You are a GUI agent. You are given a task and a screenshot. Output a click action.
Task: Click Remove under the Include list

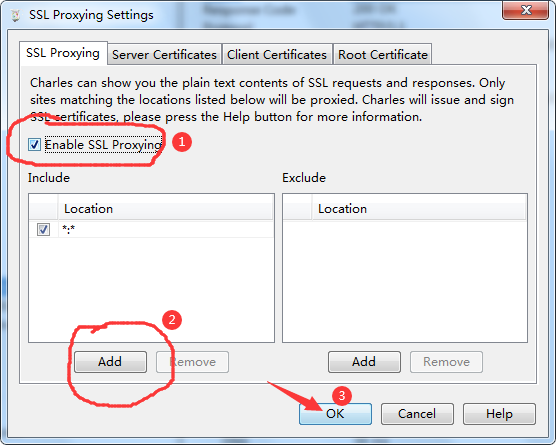[193, 362]
